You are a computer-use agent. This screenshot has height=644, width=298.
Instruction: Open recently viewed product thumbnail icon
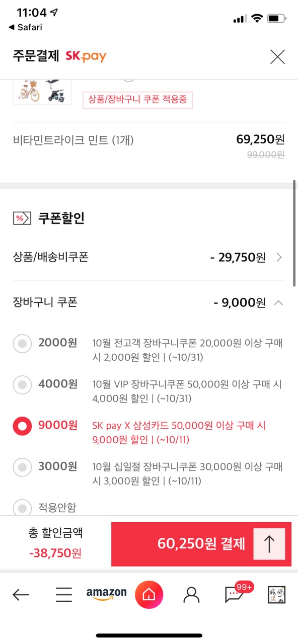(x=277, y=595)
